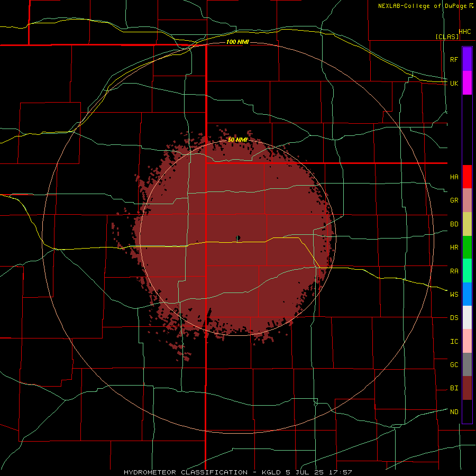
Task: Click the RA light green legend swatch
Action: pos(467,271)
